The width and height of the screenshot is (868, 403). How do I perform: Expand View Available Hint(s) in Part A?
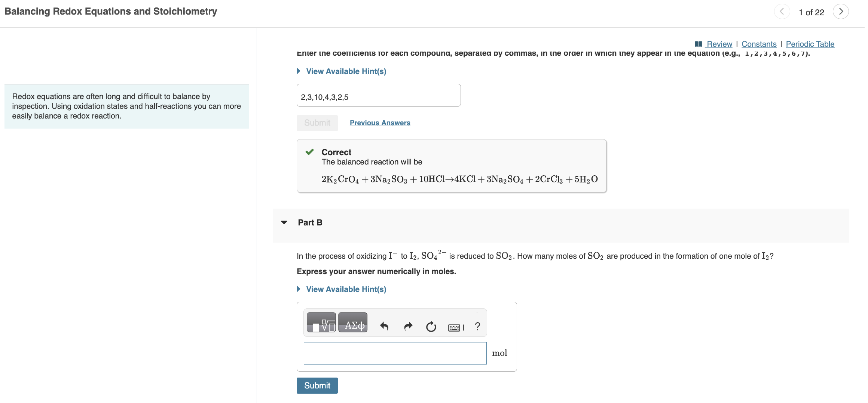pyautogui.click(x=346, y=71)
